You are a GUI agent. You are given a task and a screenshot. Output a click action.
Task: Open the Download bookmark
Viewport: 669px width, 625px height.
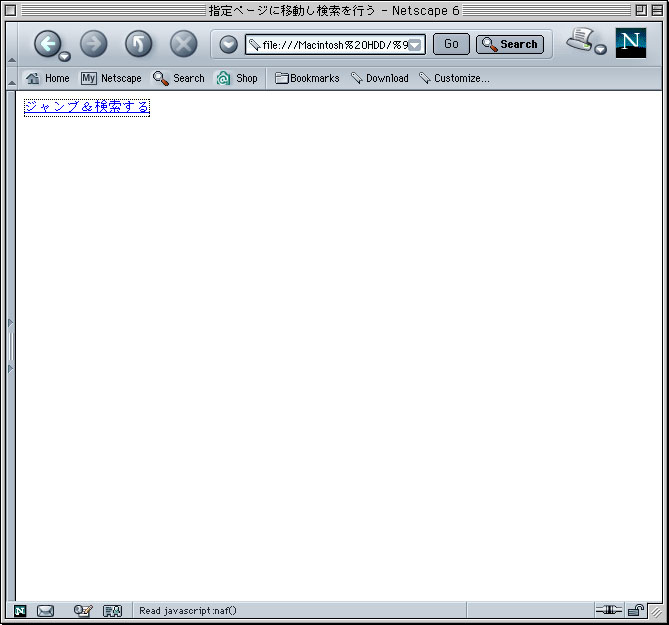pyautogui.click(x=379, y=78)
